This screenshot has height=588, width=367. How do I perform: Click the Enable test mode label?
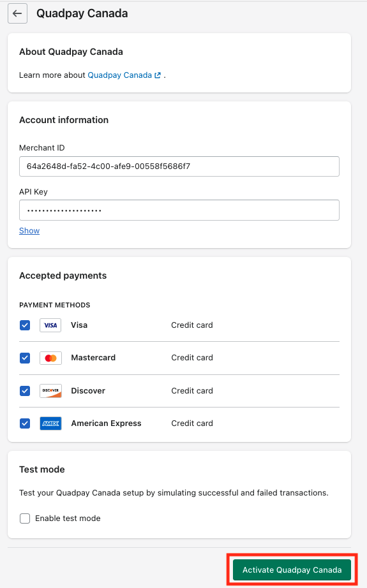[x=68, y=518]
